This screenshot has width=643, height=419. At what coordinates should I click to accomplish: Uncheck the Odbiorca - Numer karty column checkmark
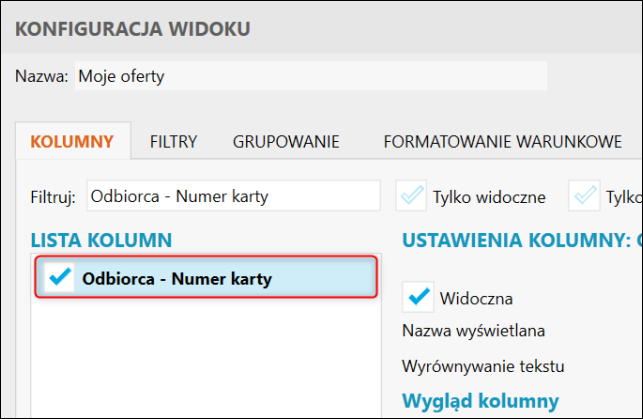point(60,279)
